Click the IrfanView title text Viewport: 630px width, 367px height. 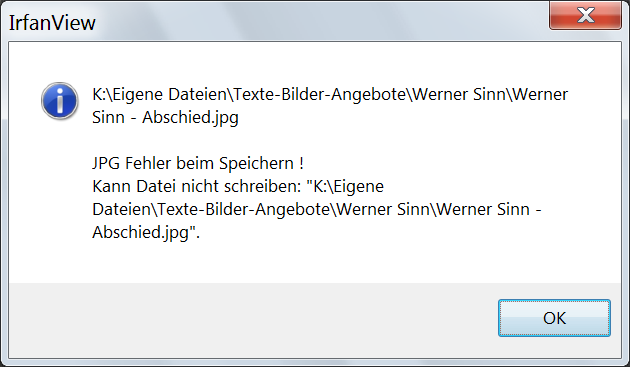coord(52,23)
